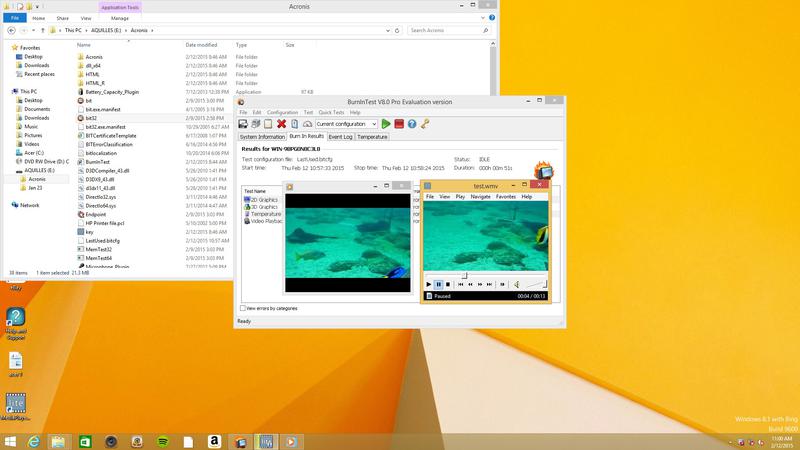This screenshot has height=450, width=800.
Task: Select the MemTest32 file in Explorer list
Action: [98, 249]
